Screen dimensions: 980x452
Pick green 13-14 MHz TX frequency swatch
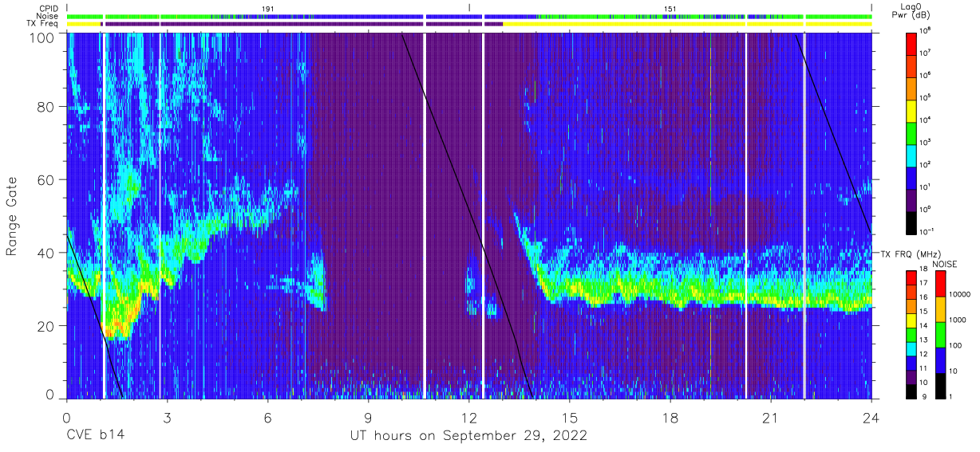pos(911,335)
